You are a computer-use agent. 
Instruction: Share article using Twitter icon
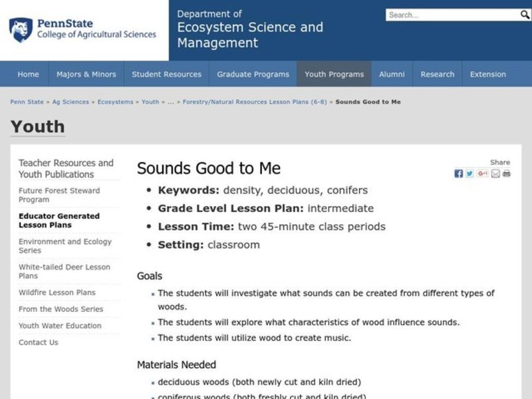(x=469, y=174)
